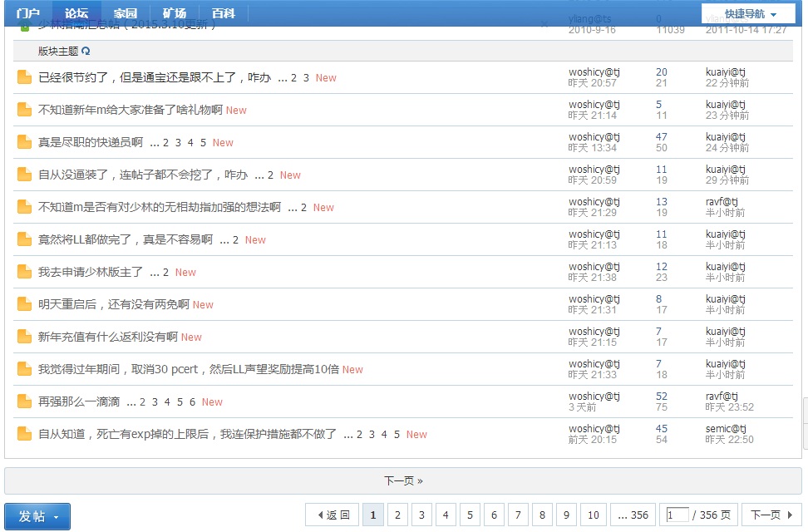The height and width of the screenshot is (532, 808).
Task: Click folder icon beside 我去申请少林版主了
Action: 24,272
